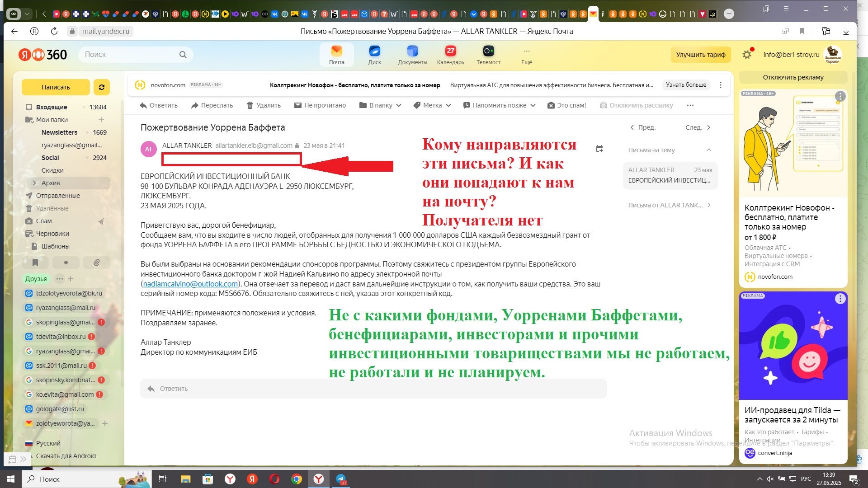Open the Почта service icon

pos(336,55)
